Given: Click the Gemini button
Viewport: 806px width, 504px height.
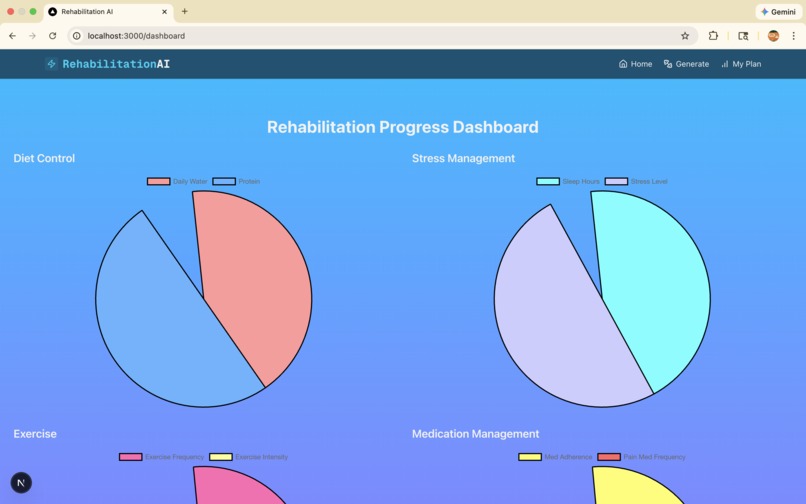Looking at the screenshot, I should (778, 11).
